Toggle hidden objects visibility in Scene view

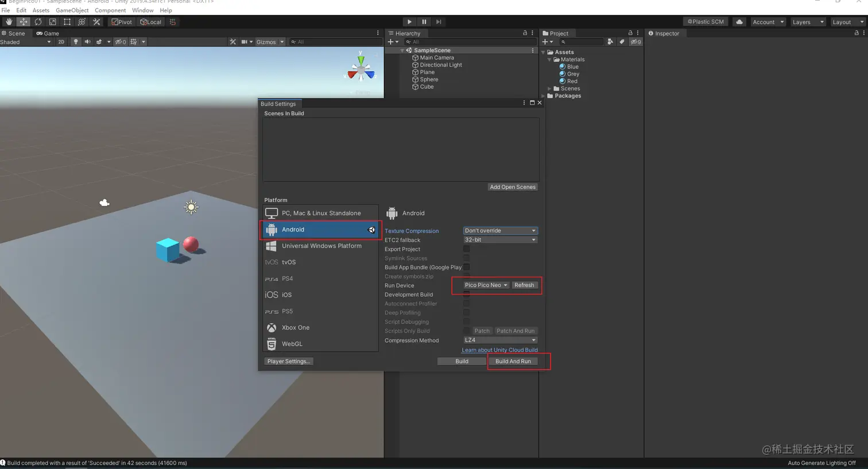121,42
